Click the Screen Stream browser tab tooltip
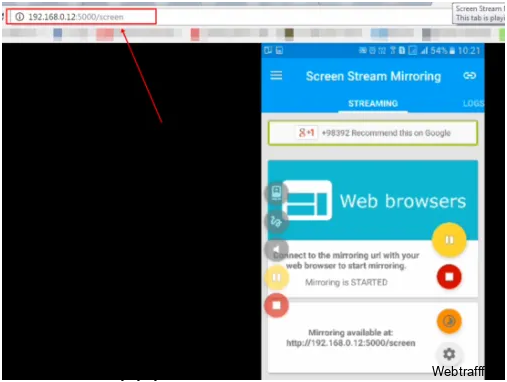The image size is (507, 382). (479, 13)
